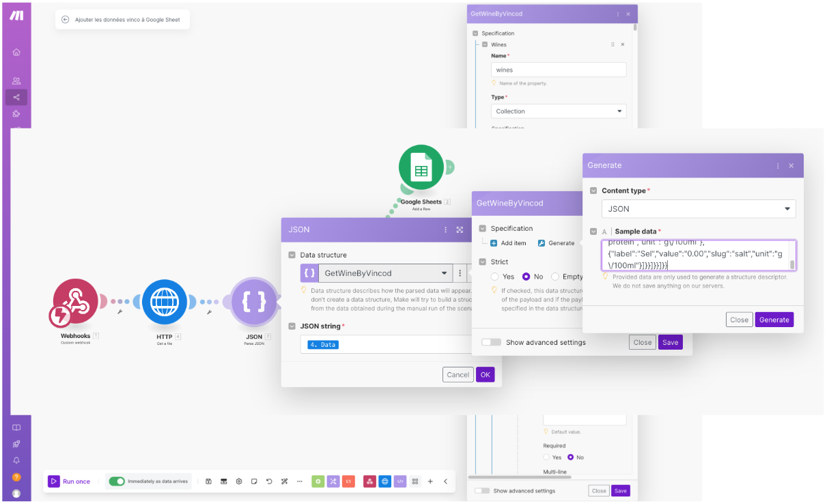
Task: Toggle Map switch 'A' beside Sample data
Action: click(604, 232)
